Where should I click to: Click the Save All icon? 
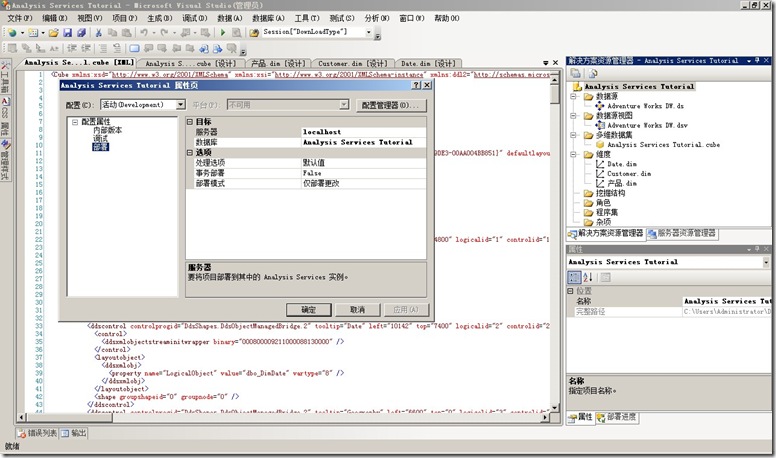(x=81, y=33)
